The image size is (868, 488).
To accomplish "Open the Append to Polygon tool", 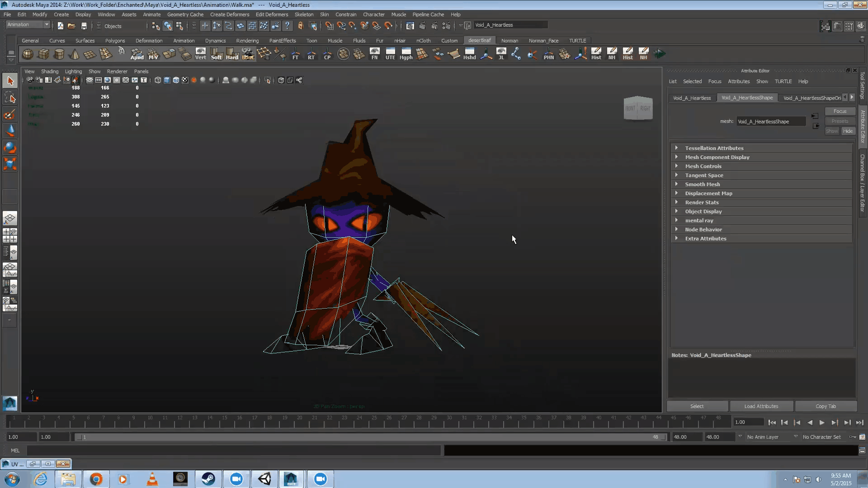I will pos(137,55).
